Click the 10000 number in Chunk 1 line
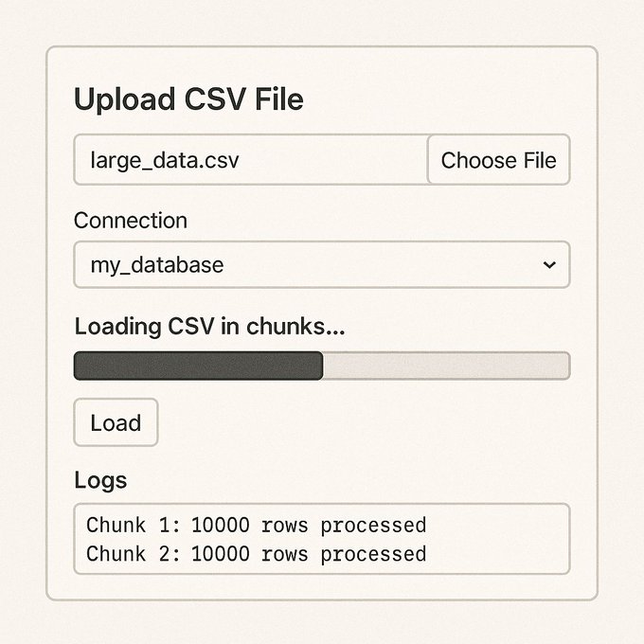The image size is (644, 644). click(x=220, y=526)
